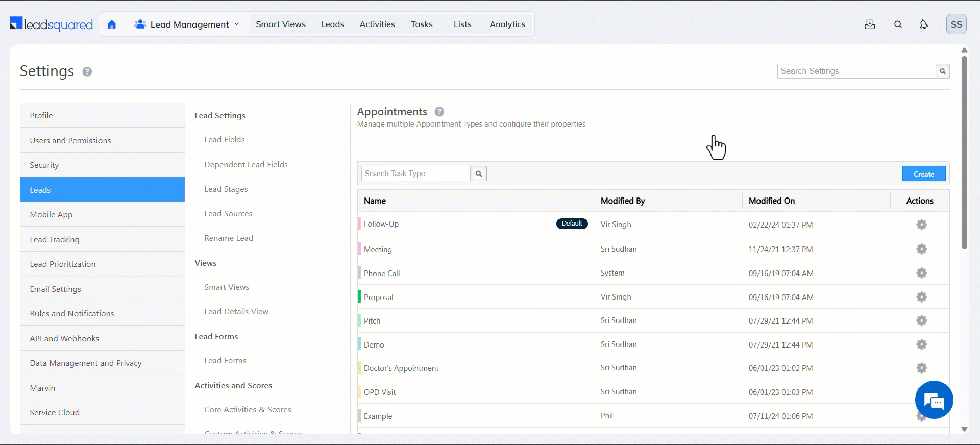Open the Lead Management dropdown
980x445 pixels.
click(187, 24)
